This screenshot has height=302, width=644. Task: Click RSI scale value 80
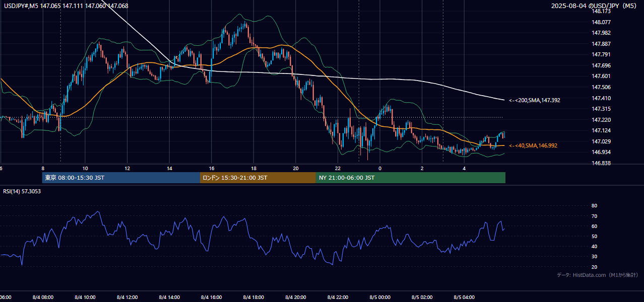click(x=594, y=206)
